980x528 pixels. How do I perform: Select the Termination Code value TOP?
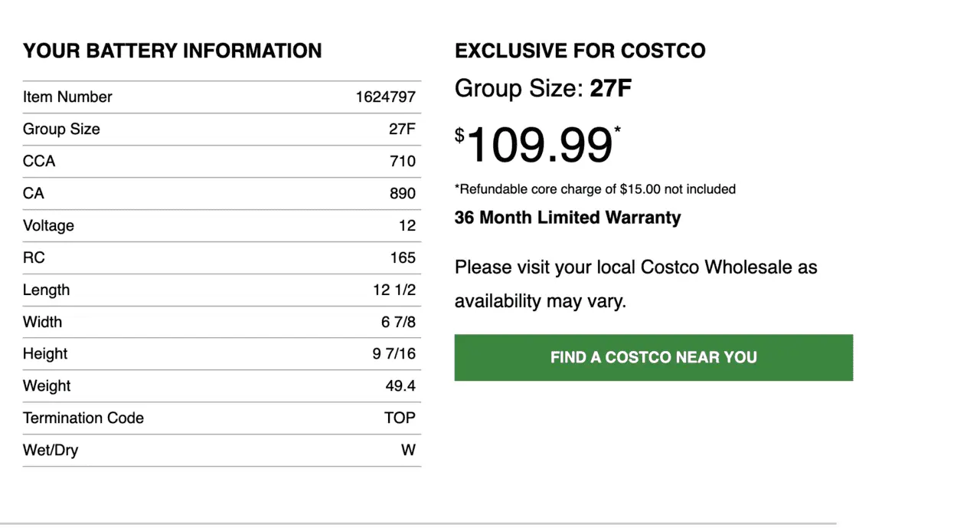tap(400, 418)
